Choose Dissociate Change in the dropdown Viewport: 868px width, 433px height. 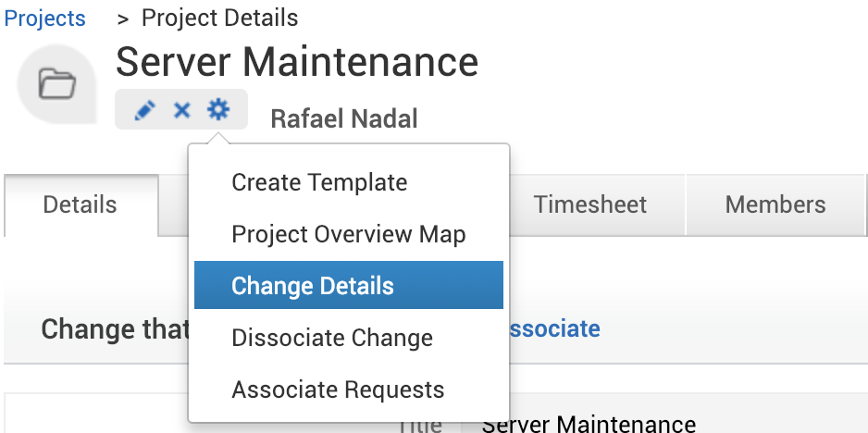(x=332, y=338)
